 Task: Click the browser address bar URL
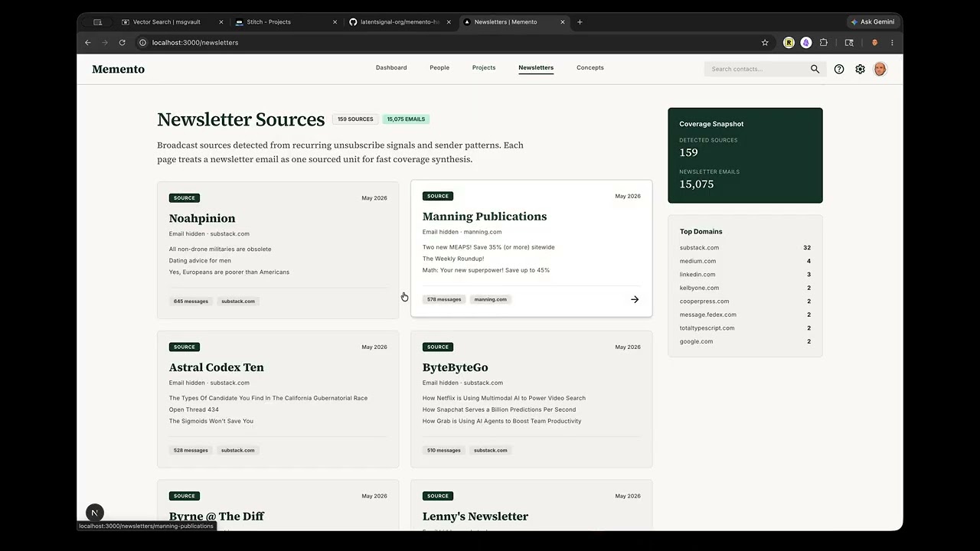tap(195, 43)
